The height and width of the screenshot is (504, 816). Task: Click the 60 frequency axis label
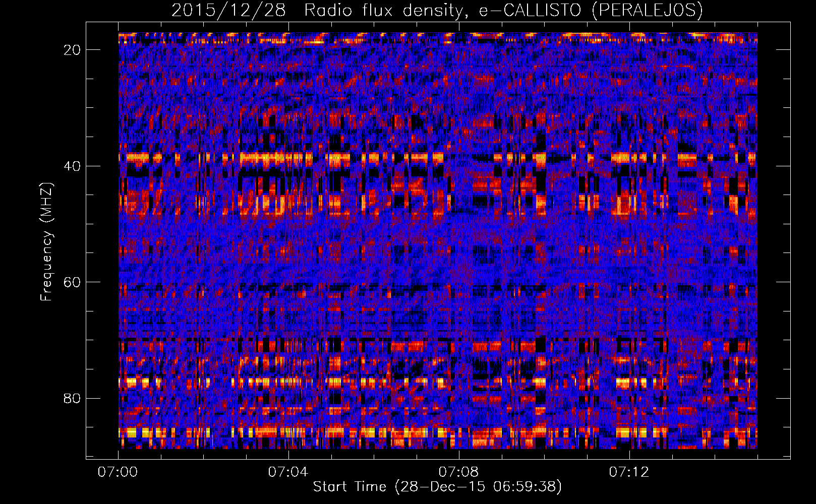pyautogui.click(x=72, y=282)
